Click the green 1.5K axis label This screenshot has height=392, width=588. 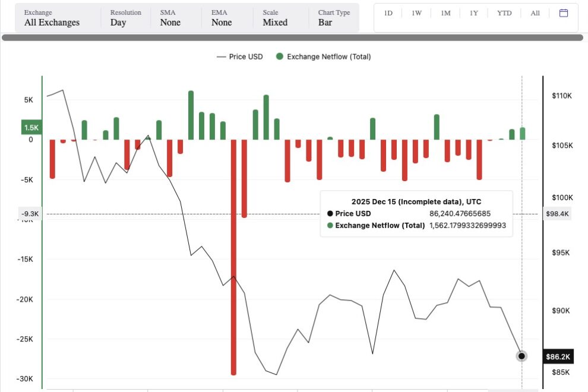coord(31,127)
